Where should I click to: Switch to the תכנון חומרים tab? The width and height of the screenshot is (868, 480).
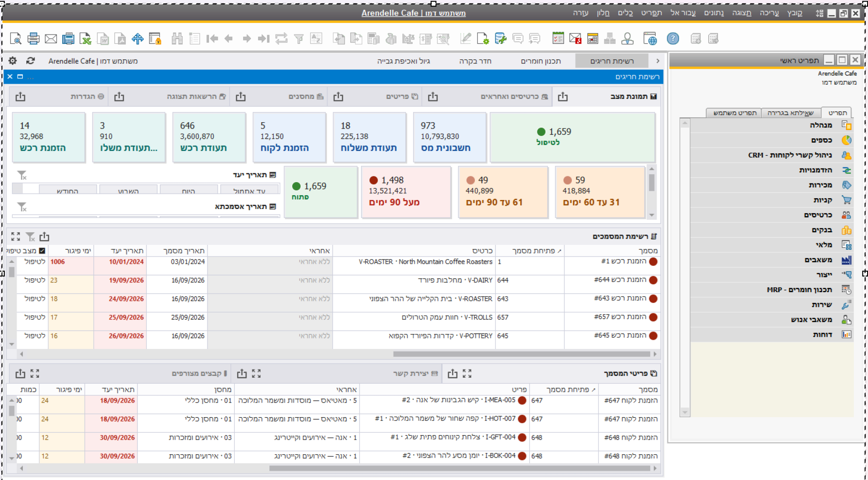[x=541, y=61]
